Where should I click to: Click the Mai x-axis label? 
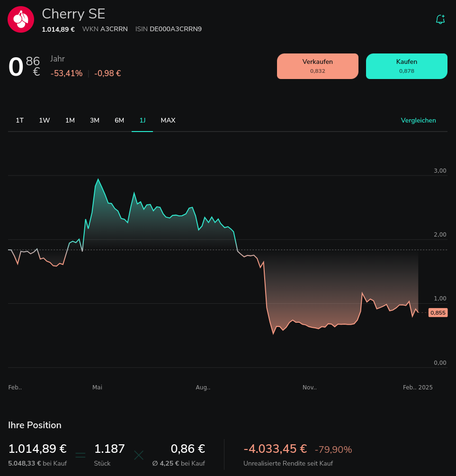click(97, 387)
